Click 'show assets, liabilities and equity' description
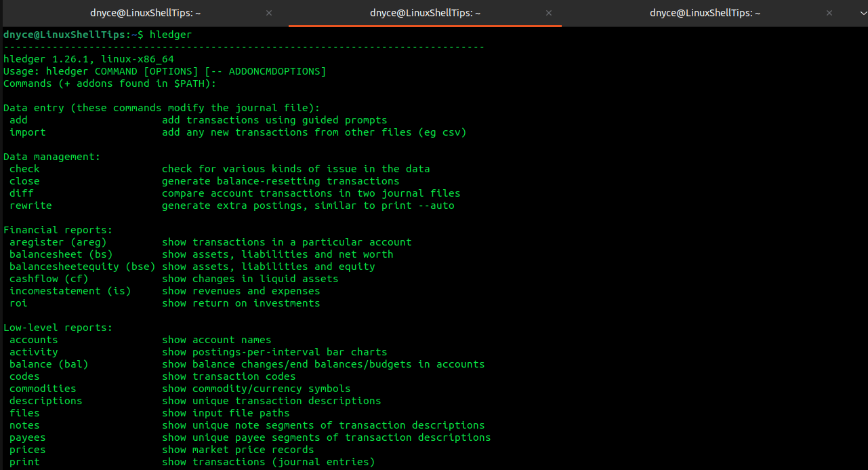 (268, 267)
